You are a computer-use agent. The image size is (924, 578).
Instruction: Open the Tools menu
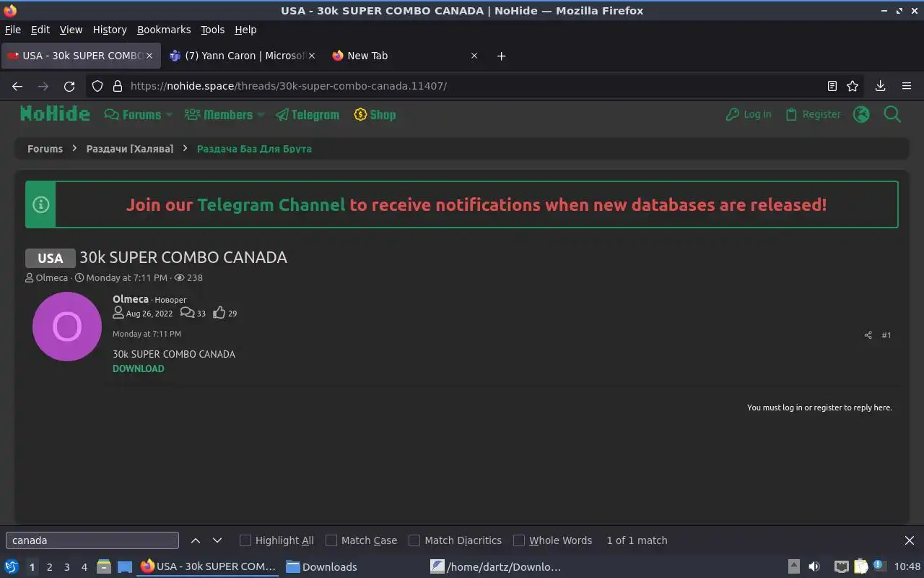[212, 30]
